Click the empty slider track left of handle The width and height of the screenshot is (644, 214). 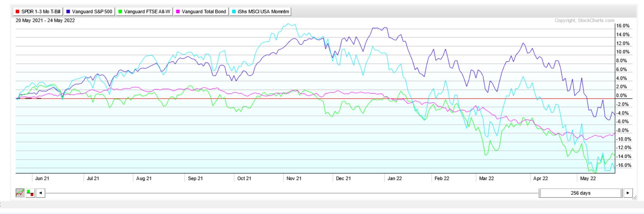[x=282, y=193]
